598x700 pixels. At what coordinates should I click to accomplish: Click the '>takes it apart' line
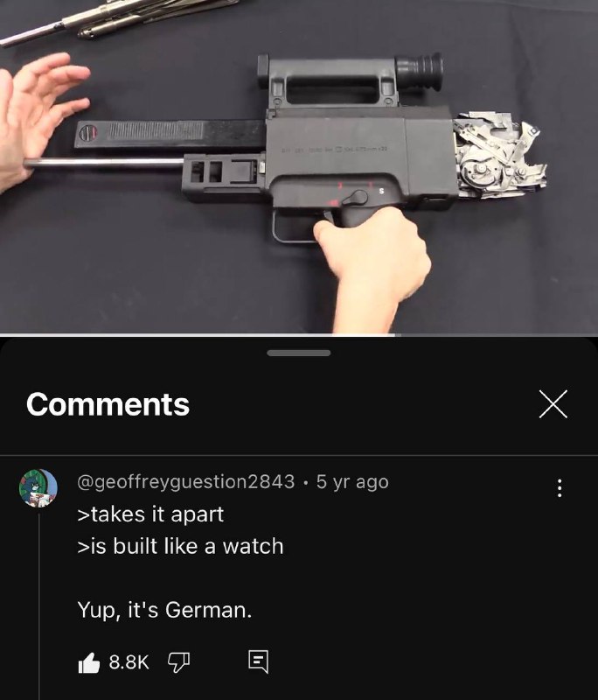coord(150,514)
